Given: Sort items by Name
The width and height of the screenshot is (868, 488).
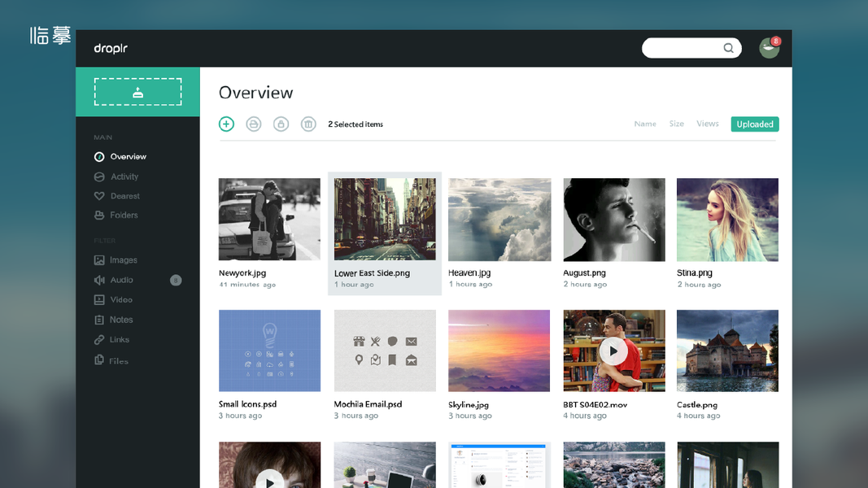Looking at the screenshot, I should coord(645,124).
